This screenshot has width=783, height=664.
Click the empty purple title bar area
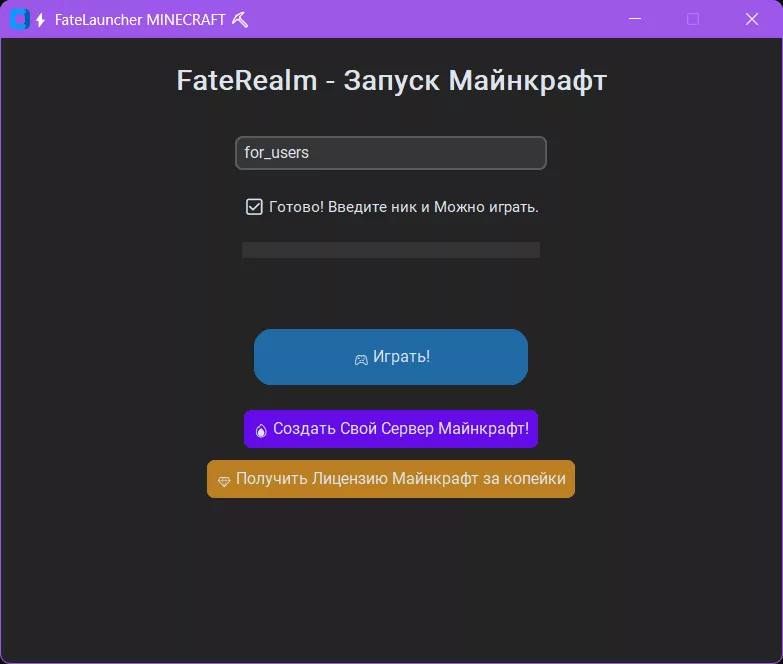(x=430, y=19)
